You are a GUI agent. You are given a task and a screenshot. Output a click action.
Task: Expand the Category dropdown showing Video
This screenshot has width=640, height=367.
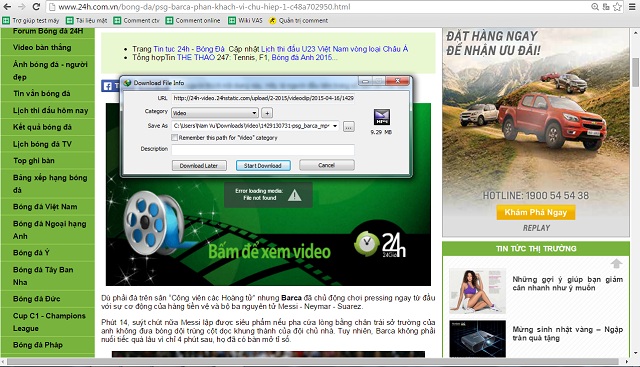point(215,113)
